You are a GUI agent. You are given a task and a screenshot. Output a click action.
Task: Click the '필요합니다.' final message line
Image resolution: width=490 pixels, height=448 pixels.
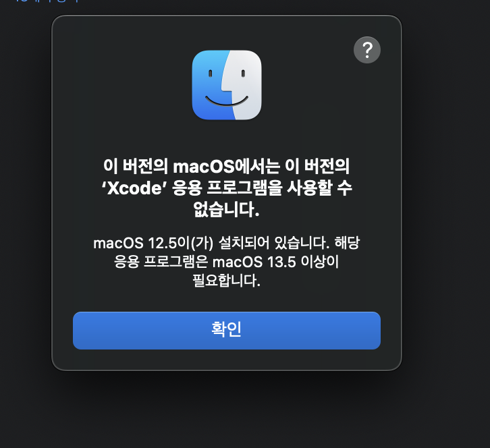point(226,280)
